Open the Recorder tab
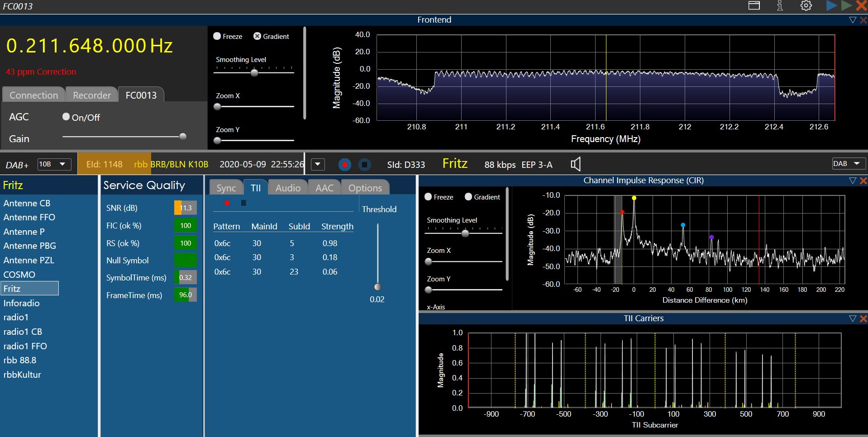 click(91, 95)
